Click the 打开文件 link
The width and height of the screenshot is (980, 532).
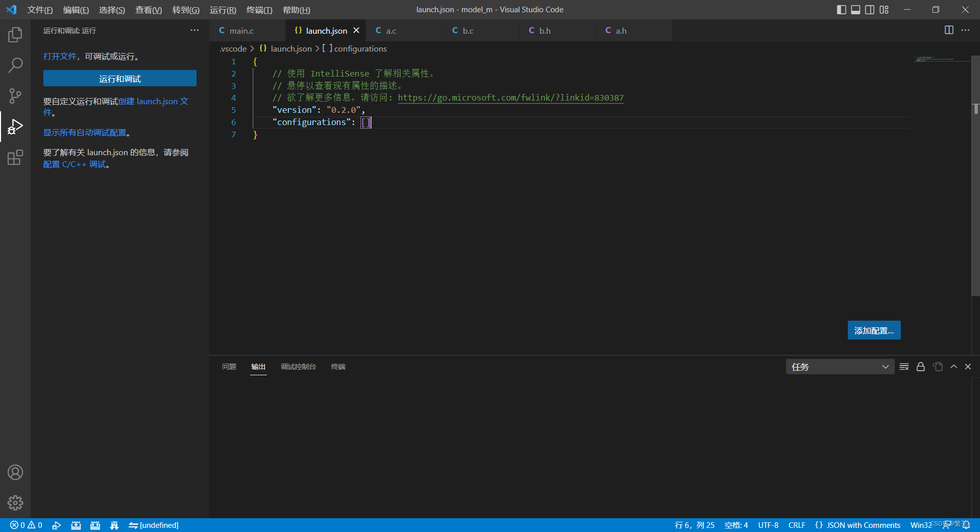60,56
